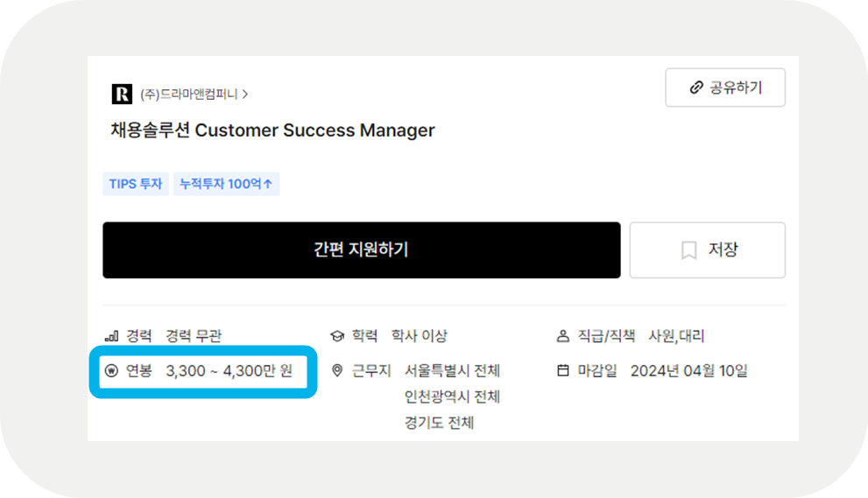Click the 서울특별시 전체 location text
The height and width of the screenshot is (498, 868).
click(x=452, y=371)
